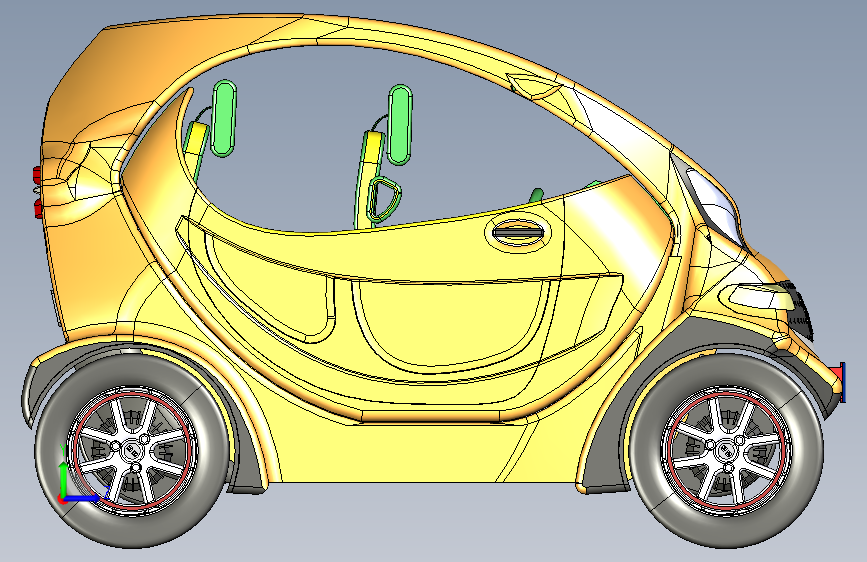Select the recessed pocket panel on the door
867x562 pixels.
(x=451, y=324)
